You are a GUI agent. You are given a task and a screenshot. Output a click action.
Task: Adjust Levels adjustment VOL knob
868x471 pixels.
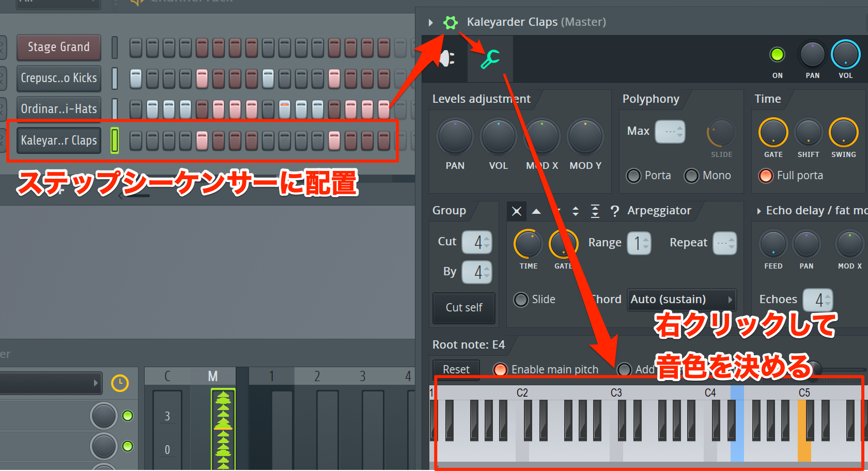498,136
